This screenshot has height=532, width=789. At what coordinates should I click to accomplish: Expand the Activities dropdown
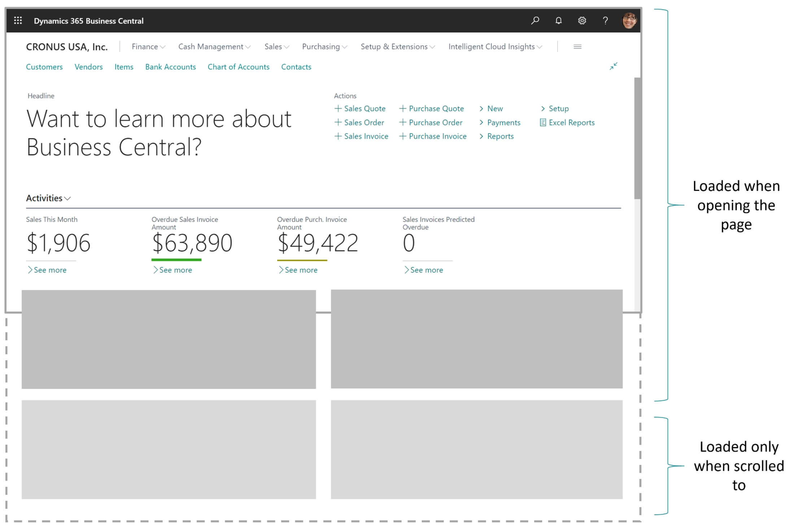coord(48,198)
